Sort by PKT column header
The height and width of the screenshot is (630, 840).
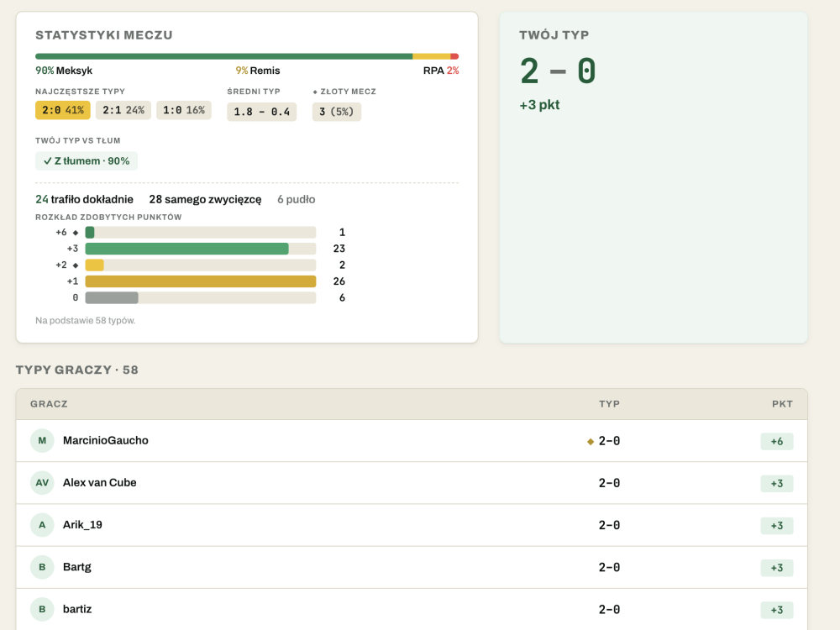pyautogui.click(x=782, y=404)
